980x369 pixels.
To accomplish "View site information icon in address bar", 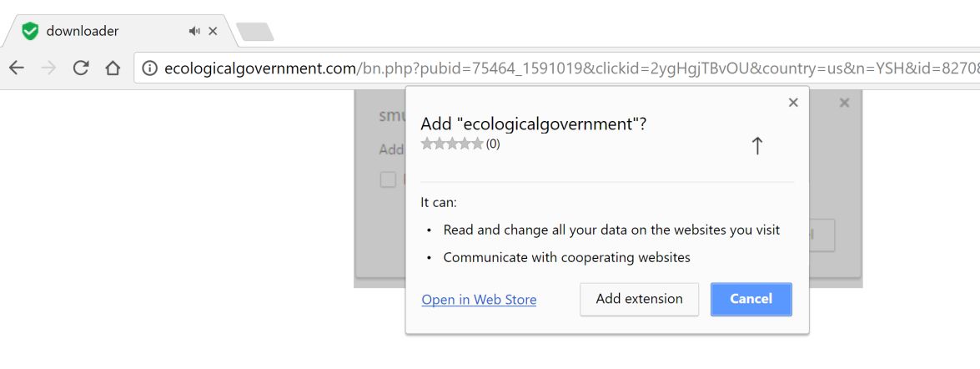I will [150, 68].
